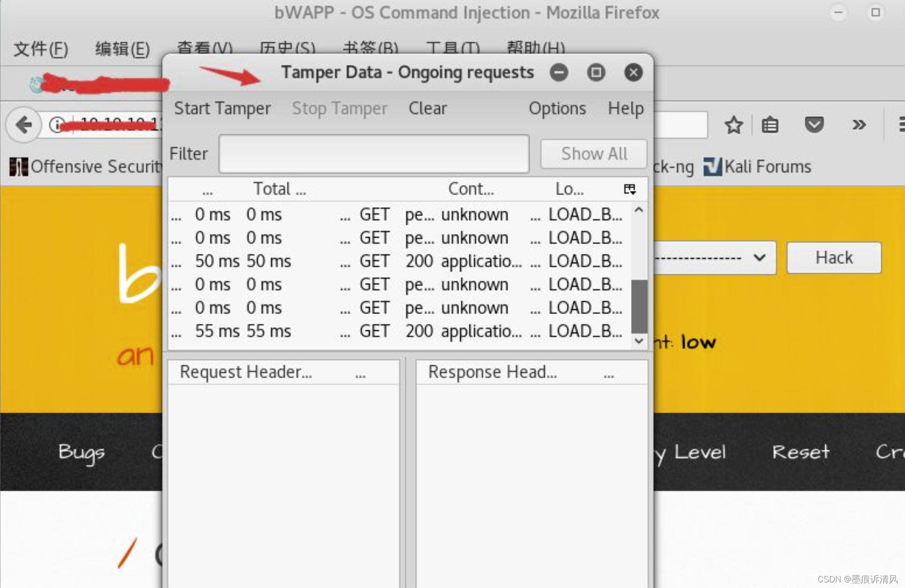Close the Tamper Data window
Viewport: 905px width, 588px height.
[633, 72]
